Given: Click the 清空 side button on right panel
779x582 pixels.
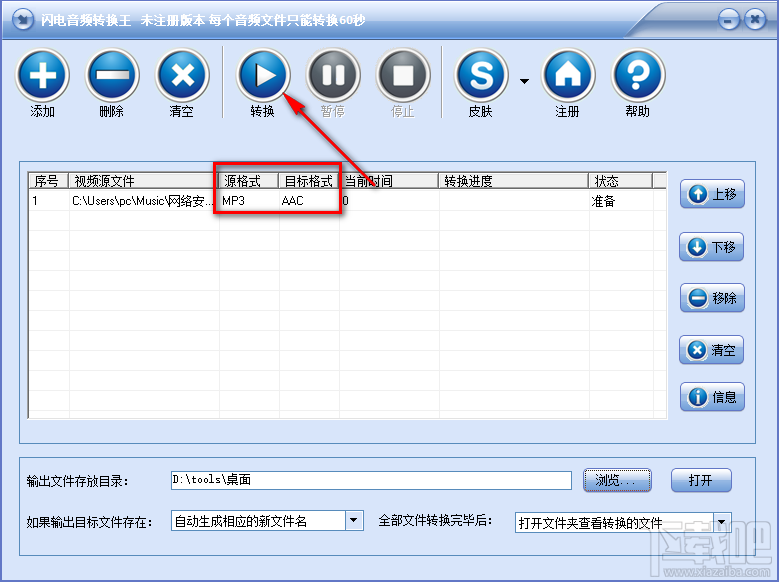Looking at the screenshot, I should [711, 350].
